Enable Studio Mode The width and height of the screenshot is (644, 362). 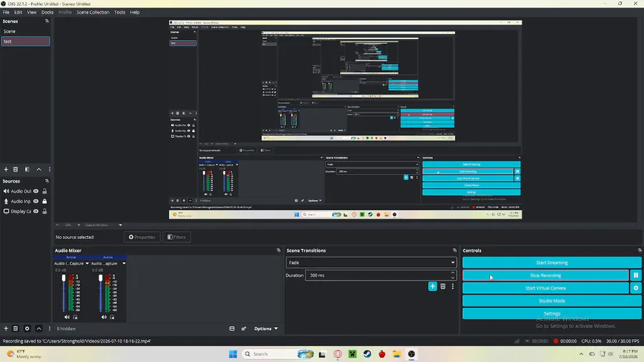click(552, 301)
